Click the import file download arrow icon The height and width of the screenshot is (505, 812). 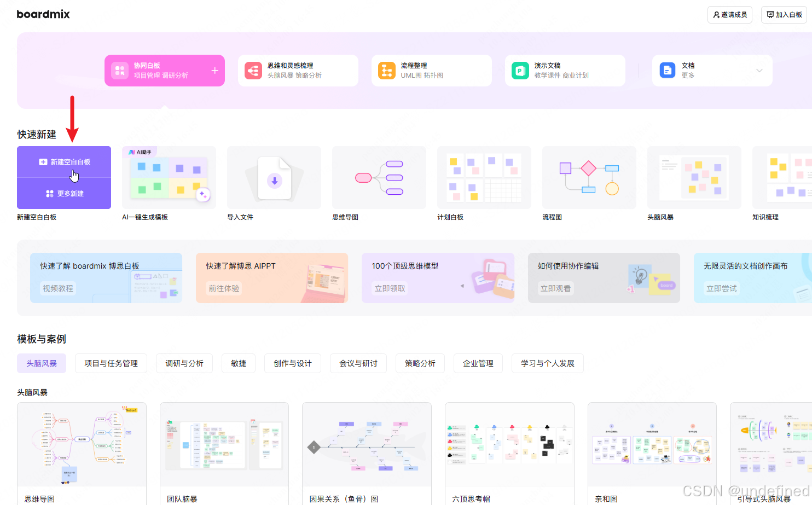(275, 181)
